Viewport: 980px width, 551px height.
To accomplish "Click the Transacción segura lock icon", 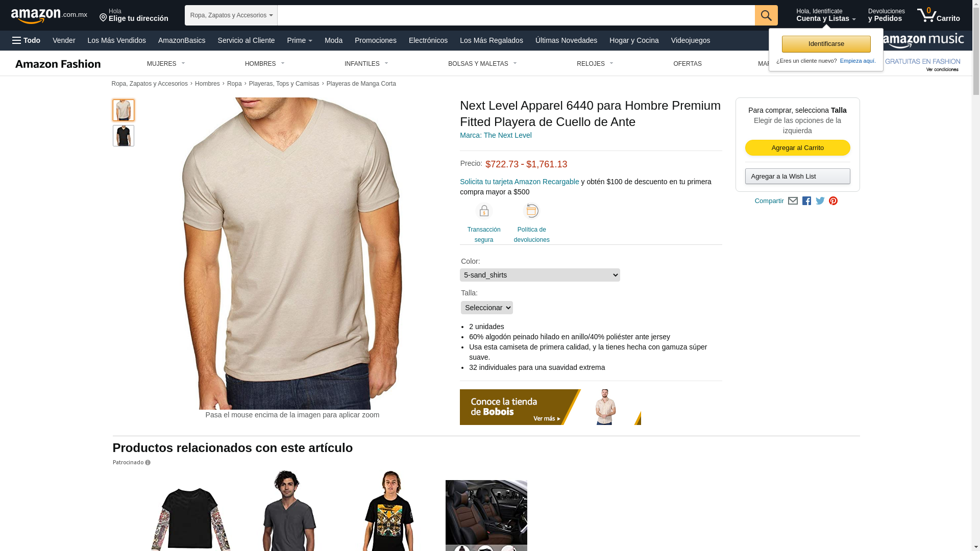I will point(484,211).
